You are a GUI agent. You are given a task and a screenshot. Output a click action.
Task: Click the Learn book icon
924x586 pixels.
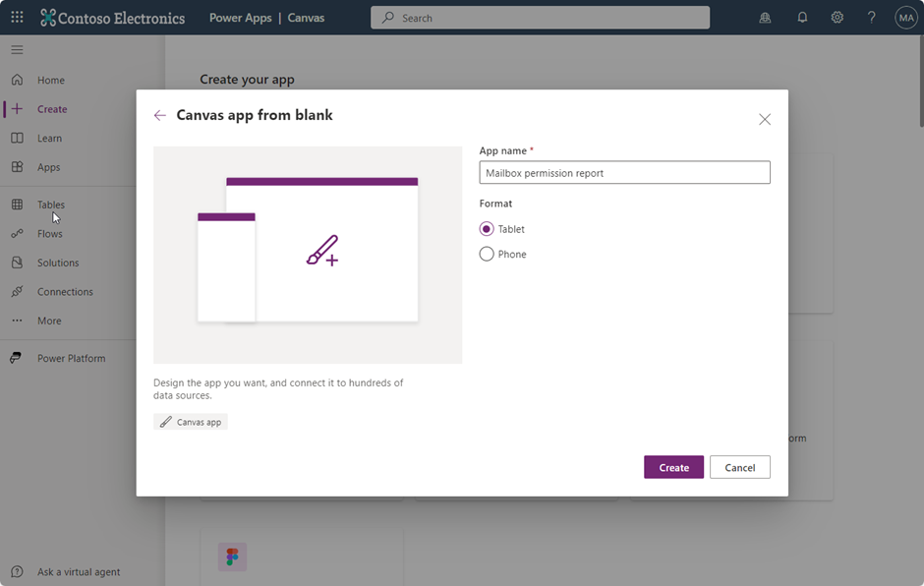tap(17, 138)
